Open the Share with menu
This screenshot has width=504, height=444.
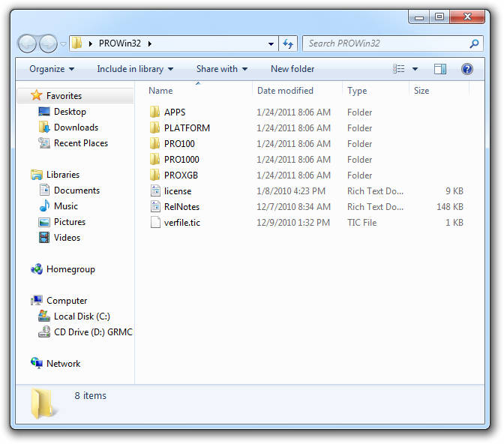(222, 69)
